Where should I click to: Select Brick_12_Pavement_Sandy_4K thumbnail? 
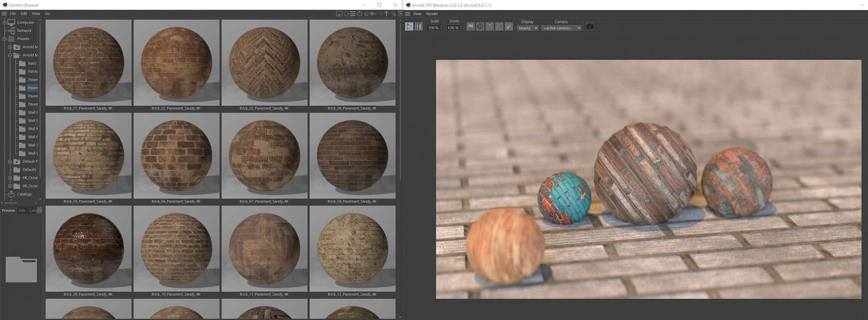coord(352,249)
